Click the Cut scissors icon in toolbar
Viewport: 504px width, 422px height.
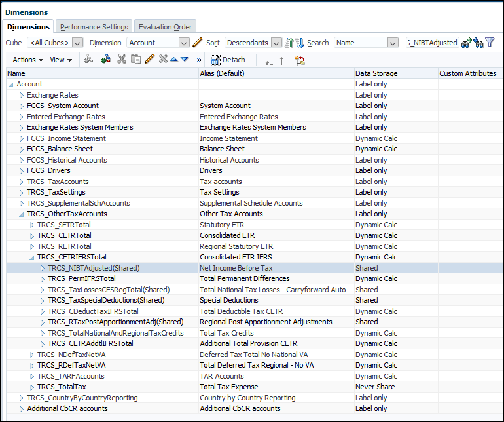click(x=122, y=59)
